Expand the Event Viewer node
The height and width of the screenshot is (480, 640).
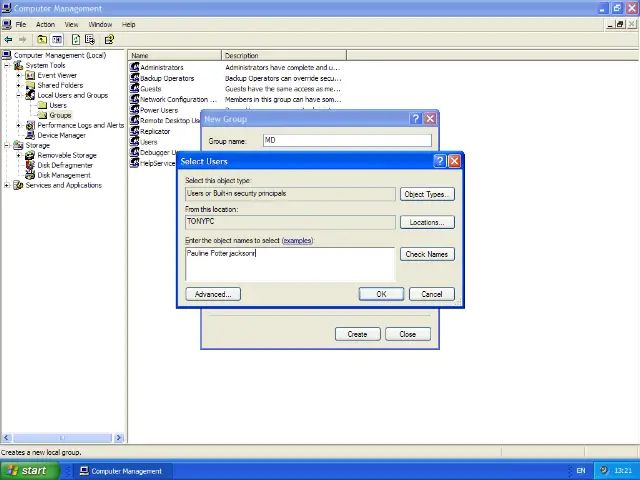pos(19,75)
